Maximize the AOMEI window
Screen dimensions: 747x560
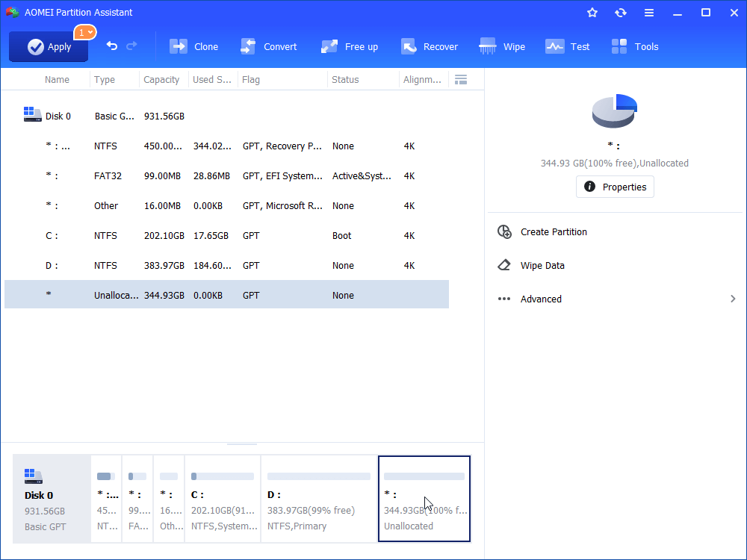pos(706,13)
